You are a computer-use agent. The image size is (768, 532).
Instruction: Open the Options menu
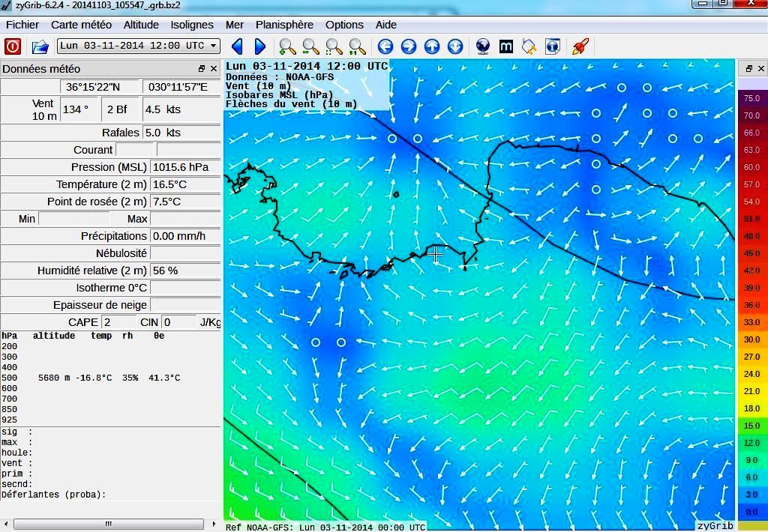[344, 25]
